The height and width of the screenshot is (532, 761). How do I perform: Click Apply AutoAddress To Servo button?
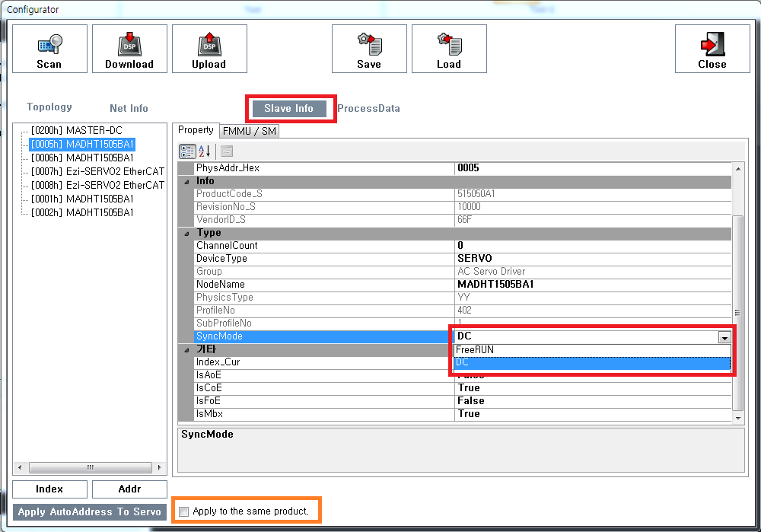90,511
